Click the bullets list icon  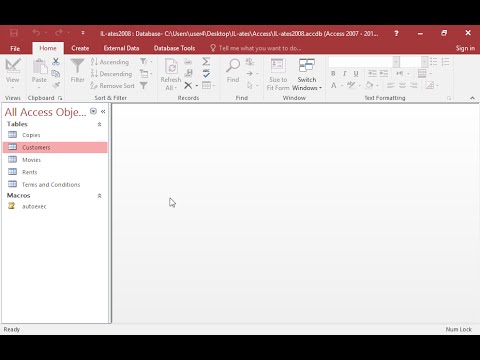434,62
